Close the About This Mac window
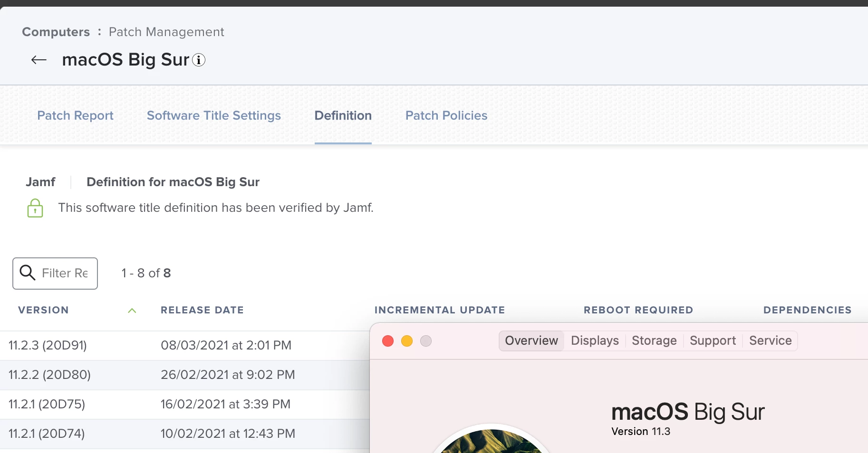 coord(388,341)
